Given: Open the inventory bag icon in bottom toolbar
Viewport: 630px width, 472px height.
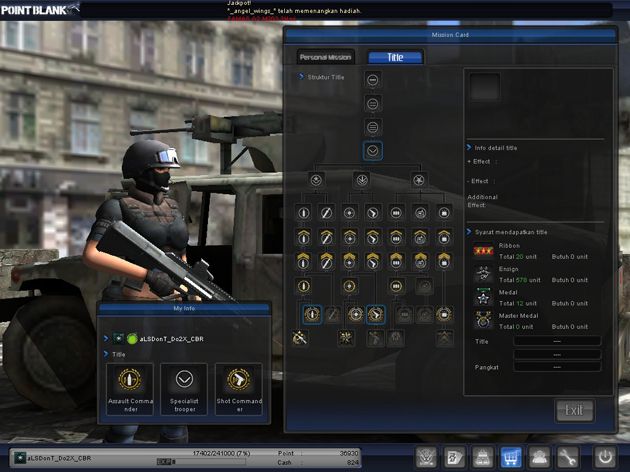Looking at the screenshot, I should point(483,457).
